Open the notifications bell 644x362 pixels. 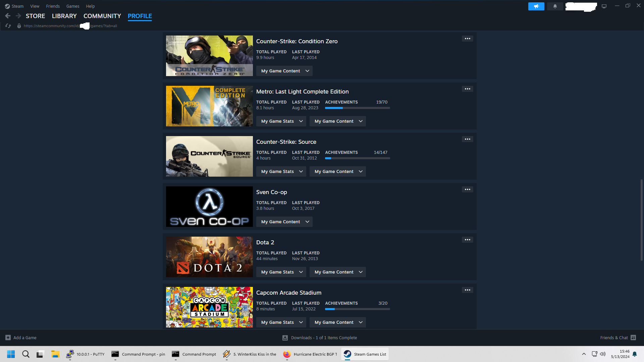(x=555, y=6)
